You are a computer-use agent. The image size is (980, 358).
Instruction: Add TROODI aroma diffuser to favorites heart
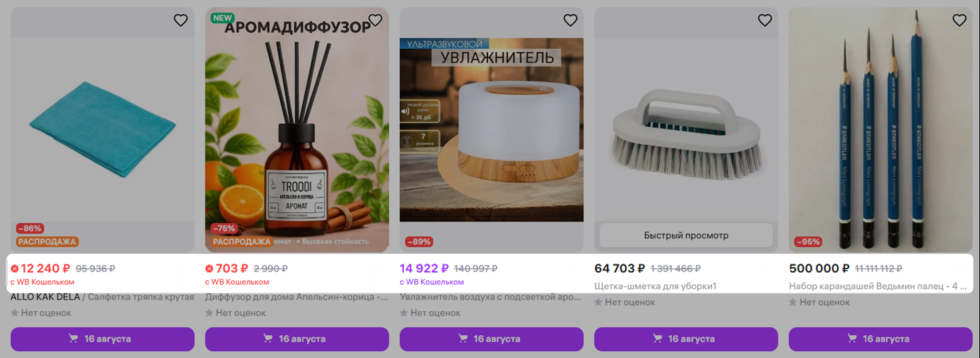tap(375, 20)
